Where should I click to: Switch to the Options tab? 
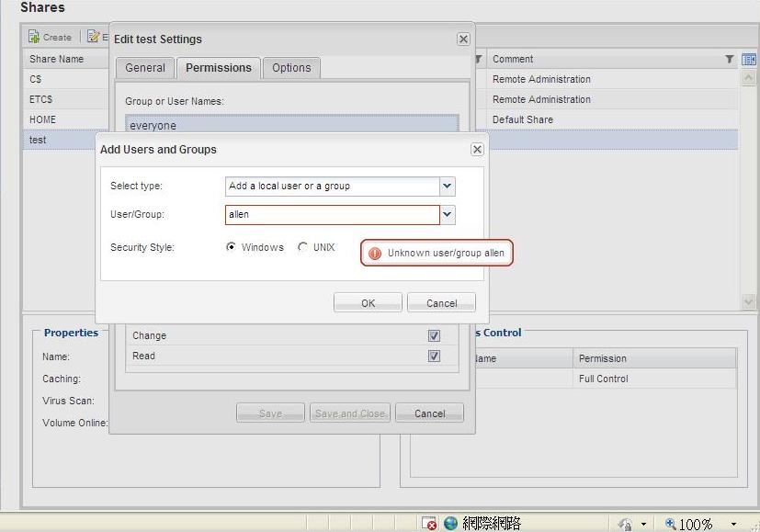(291, 68)
